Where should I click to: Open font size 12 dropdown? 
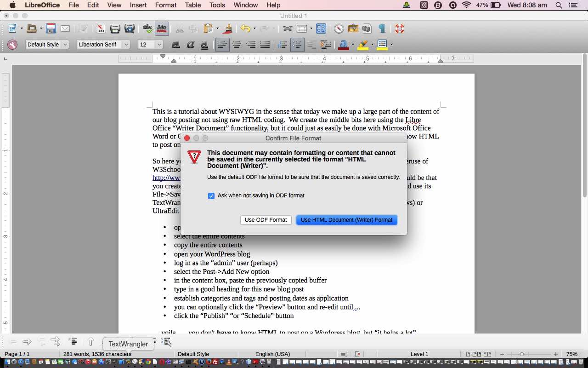coord(159,45)
